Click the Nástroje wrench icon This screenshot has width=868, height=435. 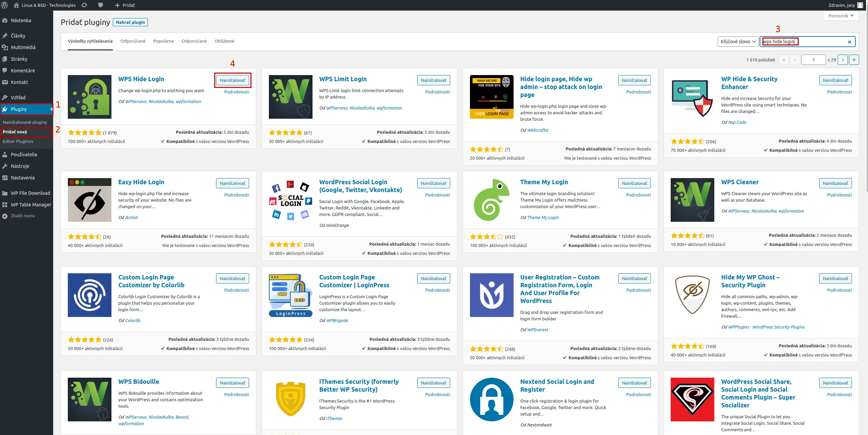click(x=5, y=166)
